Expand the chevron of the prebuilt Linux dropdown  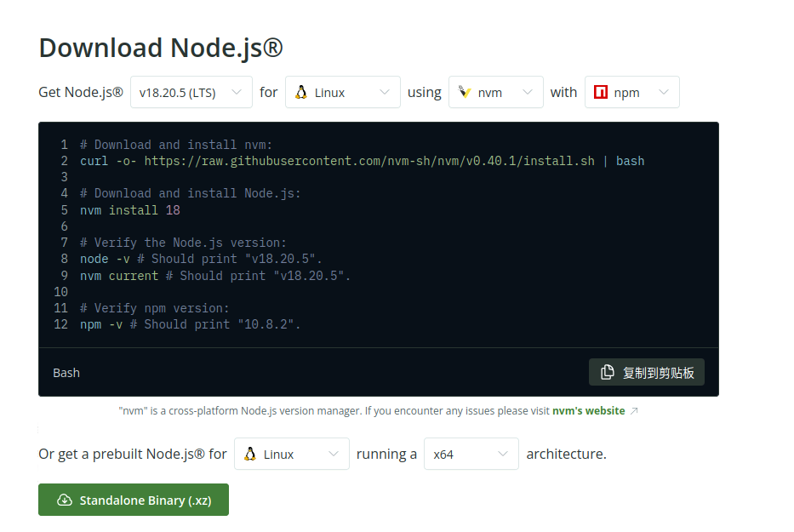point(334,455)
